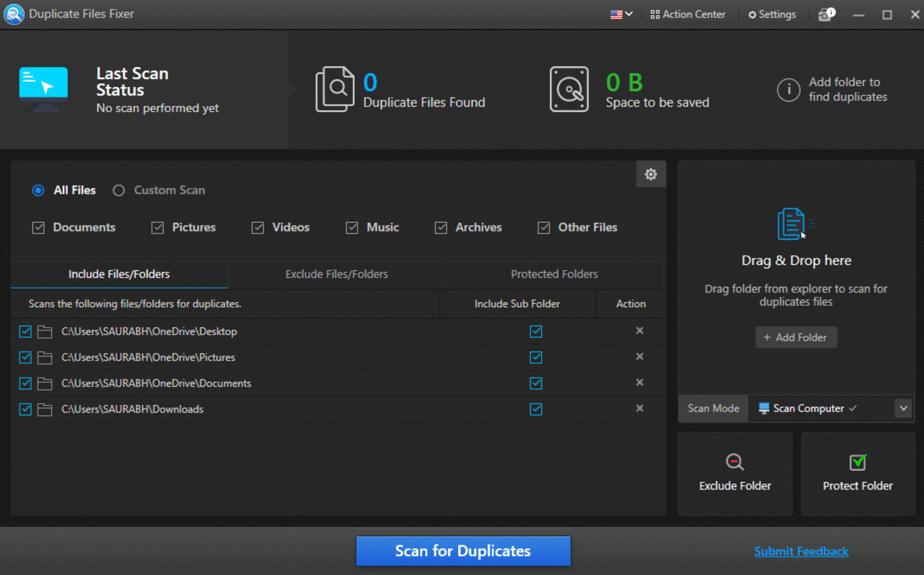Switch to Exclude Files/Folders tab
The width and height of the screenshot is (924, 575).
pyautogui.click(x=336, y=274)
